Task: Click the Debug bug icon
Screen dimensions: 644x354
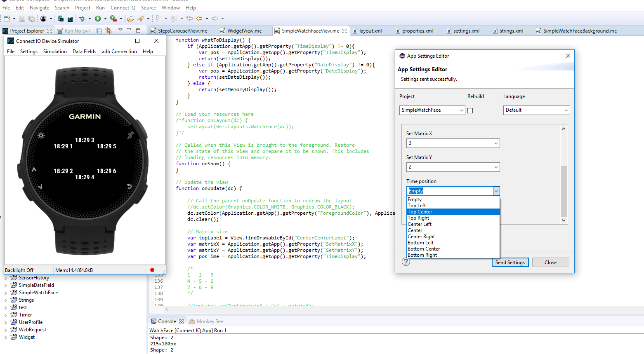Action: [83, 19]
